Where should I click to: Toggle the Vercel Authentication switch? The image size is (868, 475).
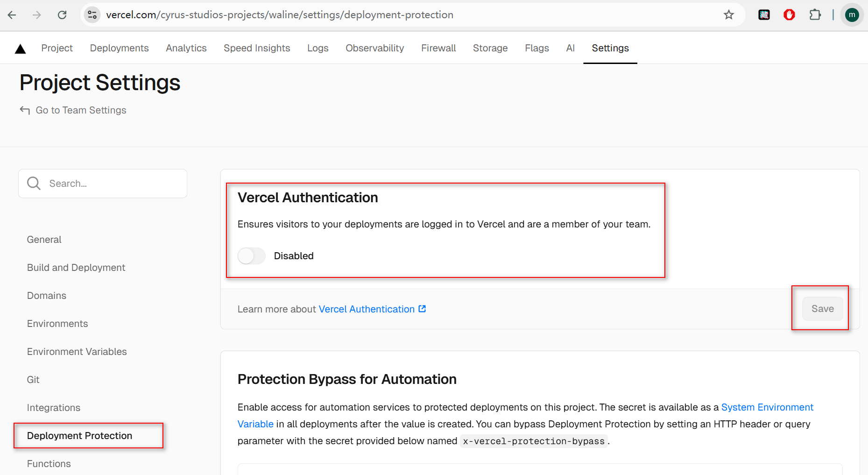click(251, 256)
